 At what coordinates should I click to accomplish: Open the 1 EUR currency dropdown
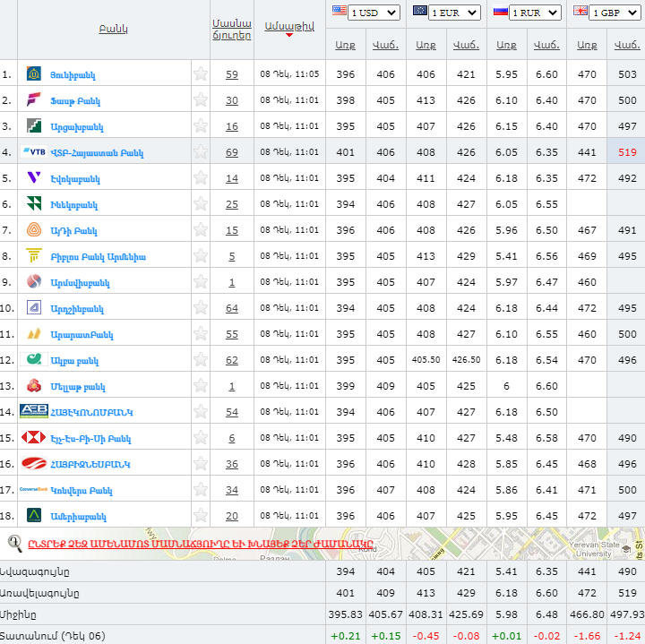[x=454, y=13]
